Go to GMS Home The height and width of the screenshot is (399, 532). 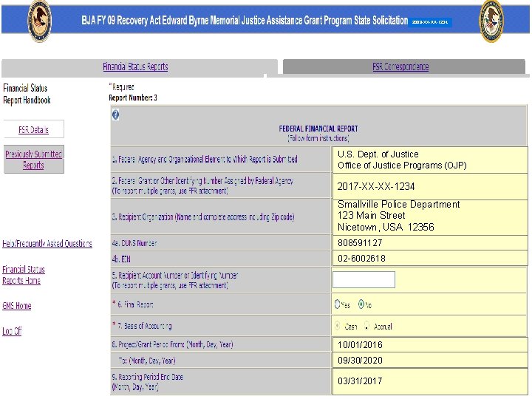click(16, 306)
